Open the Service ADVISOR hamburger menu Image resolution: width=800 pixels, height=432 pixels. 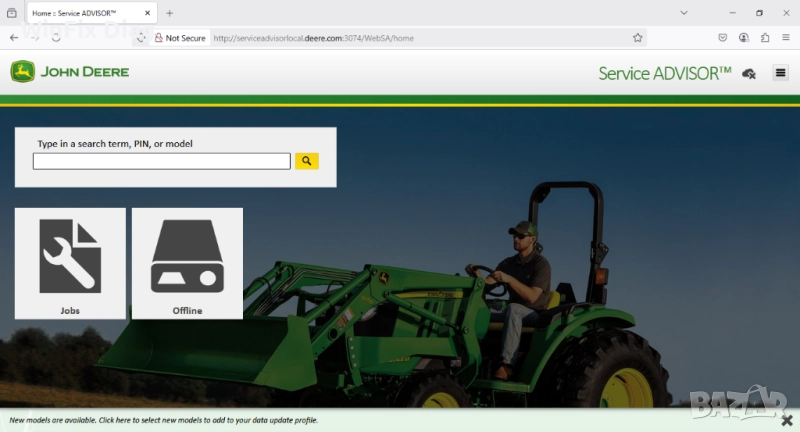(x=780, y=72)
